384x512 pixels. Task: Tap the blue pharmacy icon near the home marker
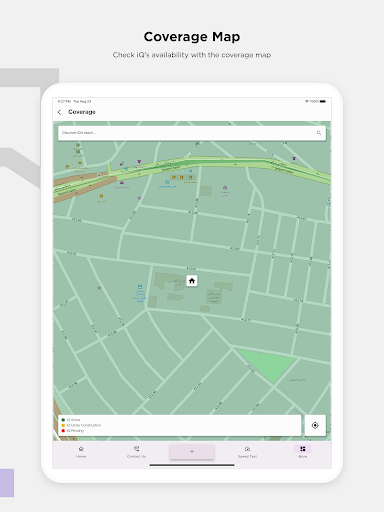pos(140,287)
